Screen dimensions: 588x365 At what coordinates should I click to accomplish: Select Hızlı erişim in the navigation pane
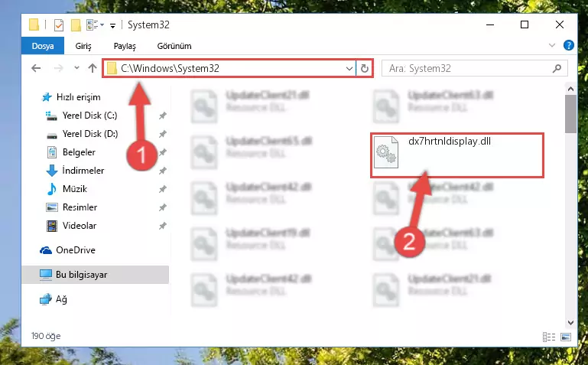pos(71,97)
